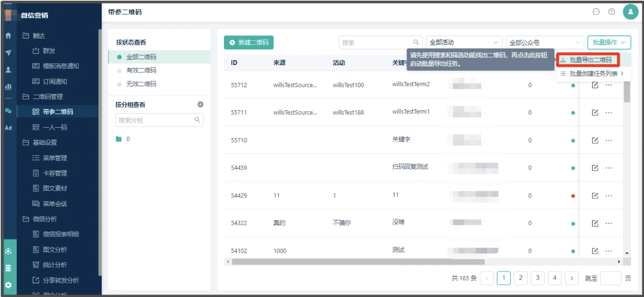This screenshot has height=297, width=644.
Task: Click the horizontal table scrollbar
Action: [358, 262]
